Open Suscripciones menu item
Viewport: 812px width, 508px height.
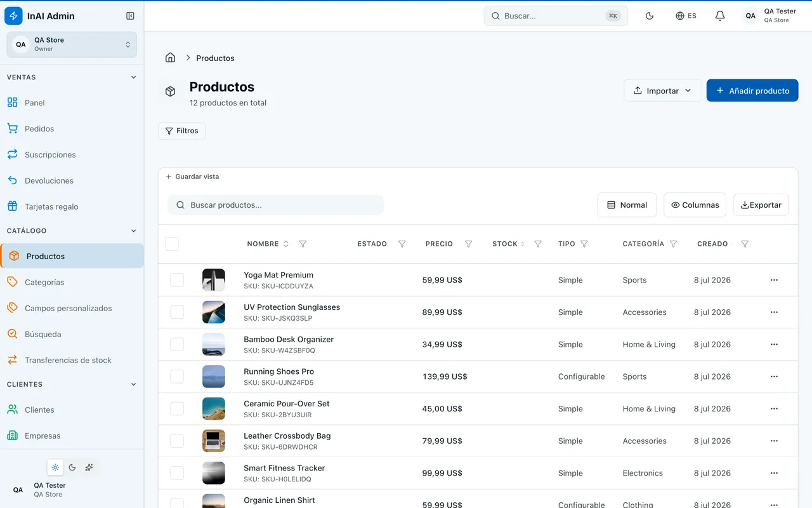click(72, 155)
